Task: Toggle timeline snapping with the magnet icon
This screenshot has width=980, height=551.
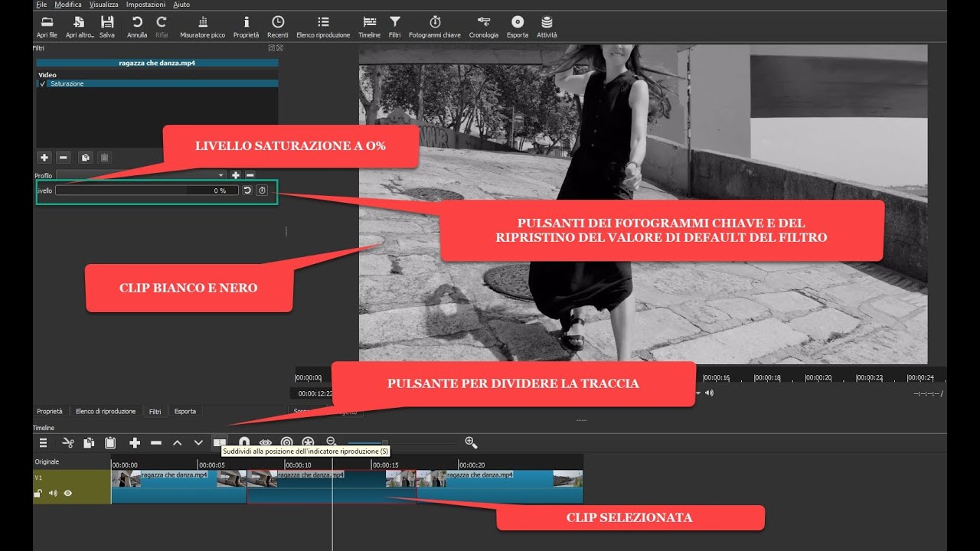Action: (x=244, y=442)
